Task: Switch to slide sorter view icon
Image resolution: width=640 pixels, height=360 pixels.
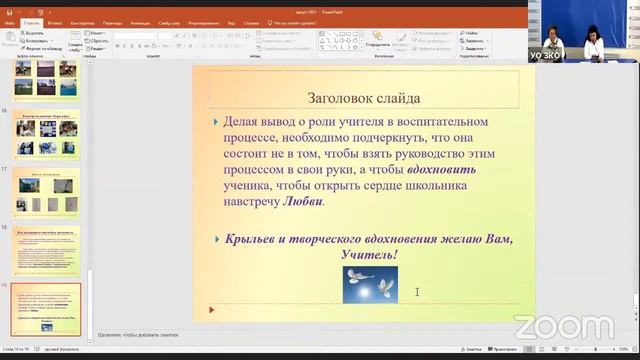Action: 542,349
